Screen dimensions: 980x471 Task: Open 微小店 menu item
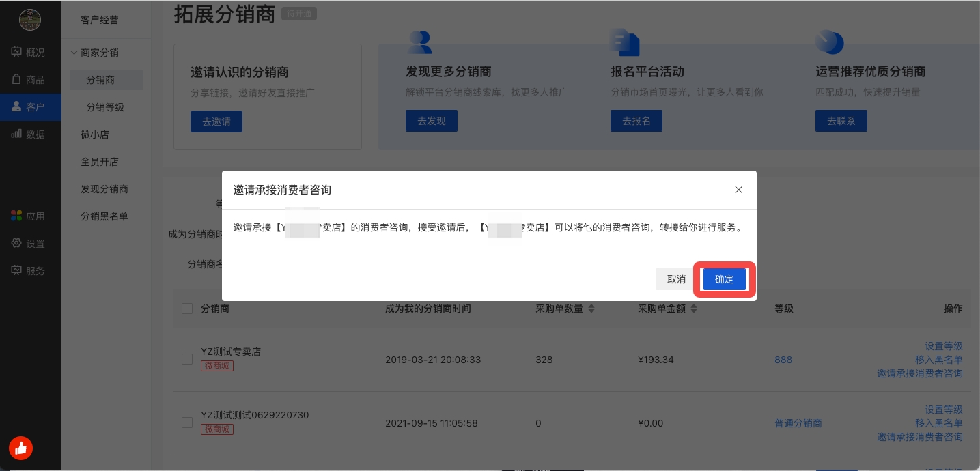[95, 134]
